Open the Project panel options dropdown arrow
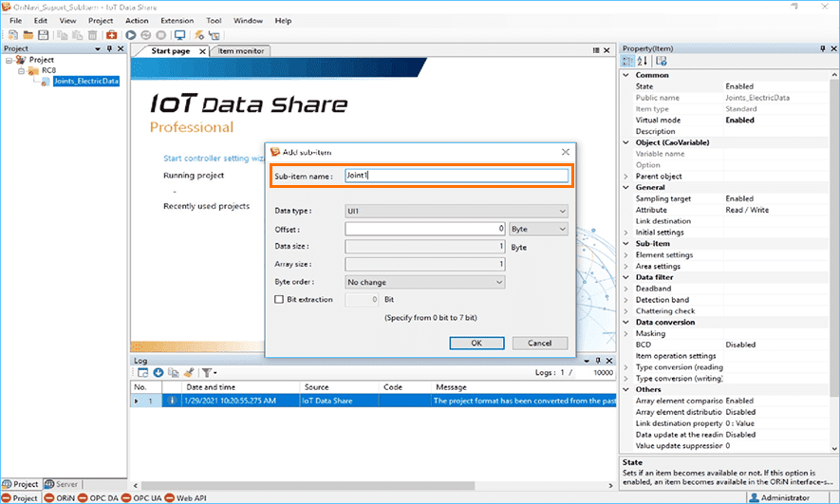The width and height of the screenshot is (840, 504). click(98, 48)
